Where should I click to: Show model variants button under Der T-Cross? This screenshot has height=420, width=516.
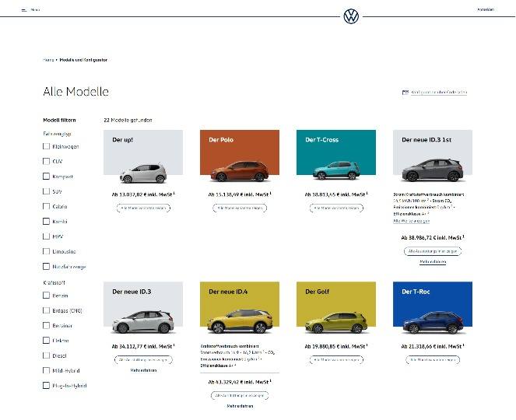(x=336, y=208)
